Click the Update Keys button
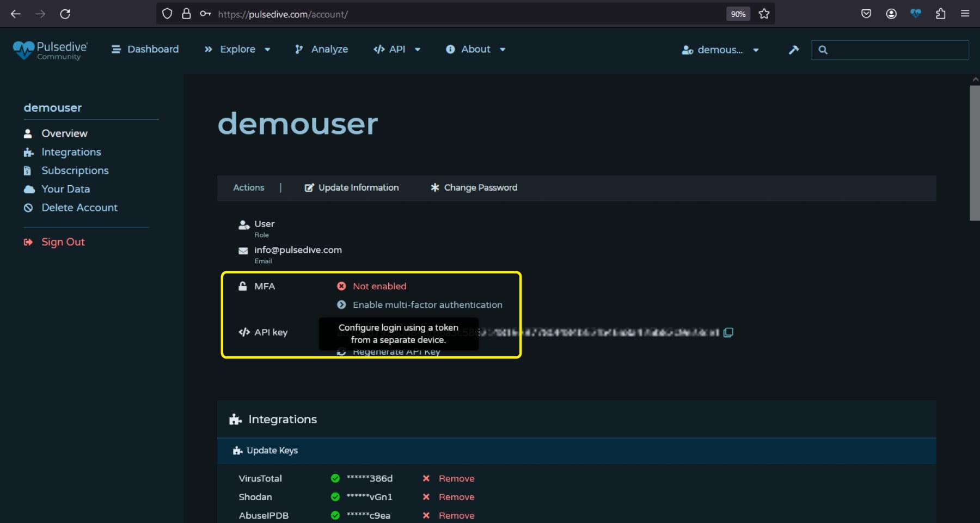 pyautogui.click(x=265, y=451)
